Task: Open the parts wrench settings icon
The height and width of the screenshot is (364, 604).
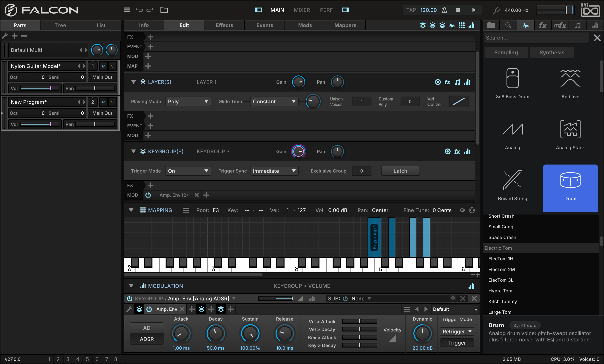Action: click(x=5, y=36)
